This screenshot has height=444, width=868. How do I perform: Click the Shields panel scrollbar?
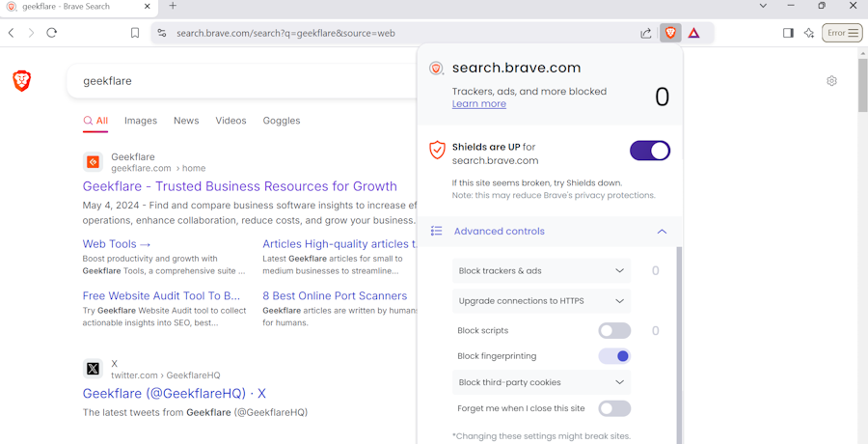click(x=679, y=344)
